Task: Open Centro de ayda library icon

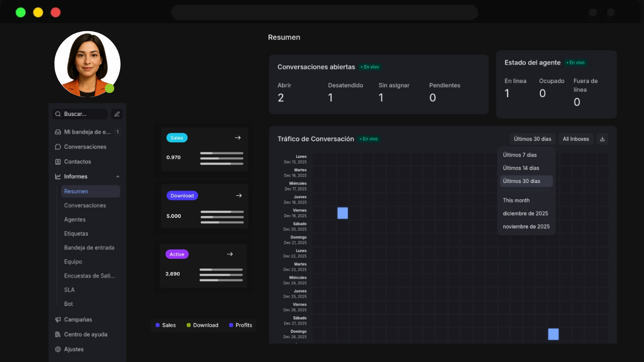Action: tap(58, 335)
